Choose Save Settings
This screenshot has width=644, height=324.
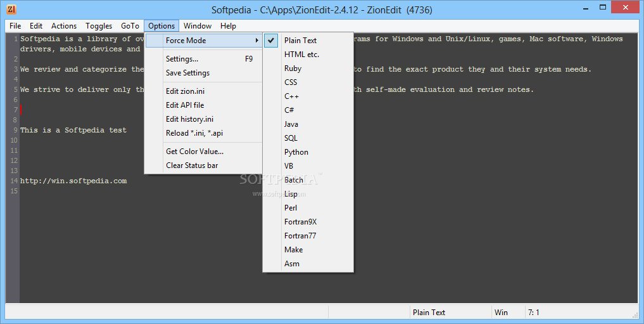click(x=204, y=73)
